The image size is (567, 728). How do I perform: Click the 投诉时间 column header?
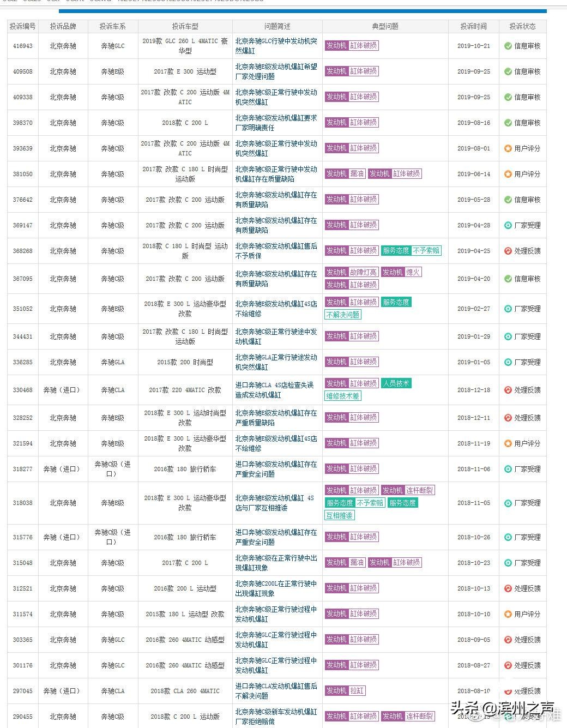(473, 26)
